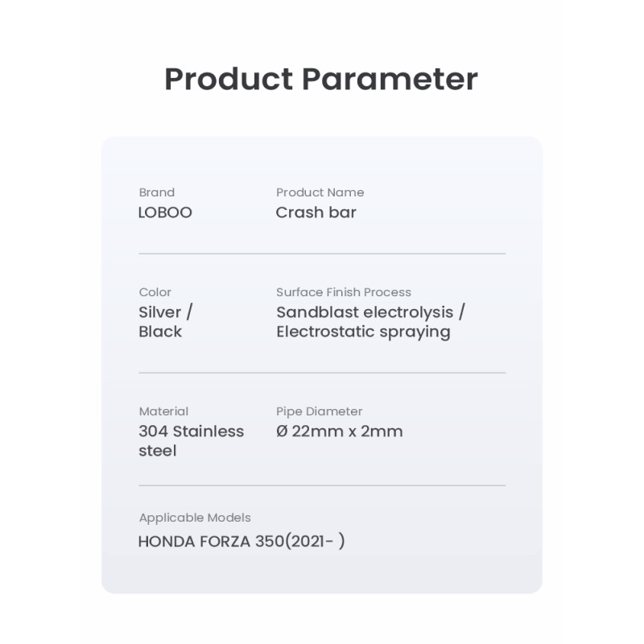Click the Applicable Models label

pyautogui.click(x=195, y=518)
